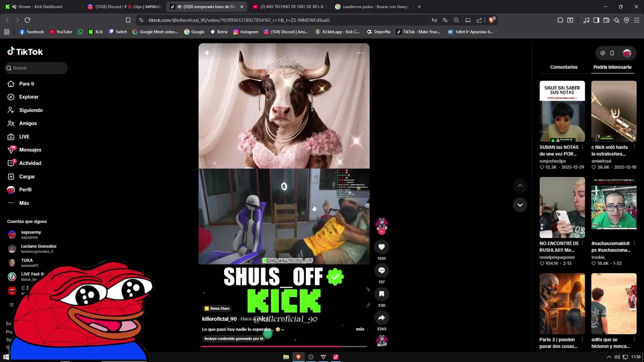Open the translate page icon
Image resolution: width=644 pixels, height=362 pixels.
(445, 20)
